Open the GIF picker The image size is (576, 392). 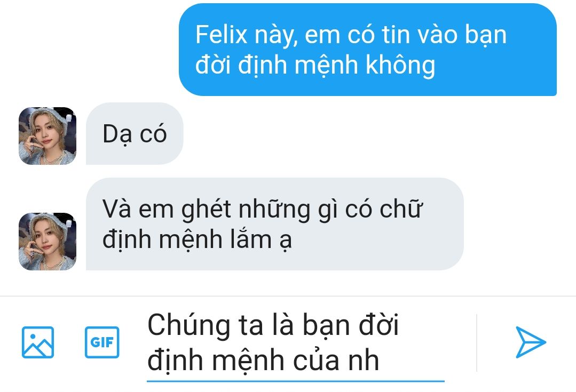102,342
